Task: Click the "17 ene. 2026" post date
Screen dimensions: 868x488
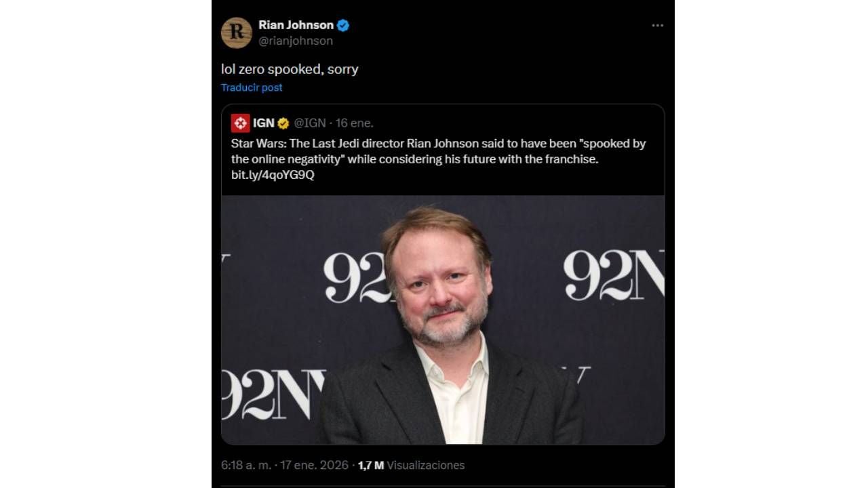Action: point(314,465)
